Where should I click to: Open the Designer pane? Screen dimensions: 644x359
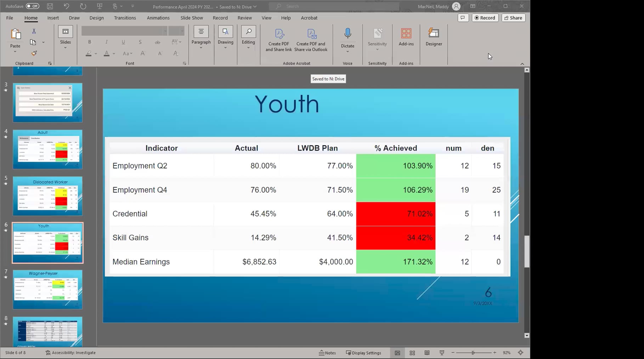434,36
